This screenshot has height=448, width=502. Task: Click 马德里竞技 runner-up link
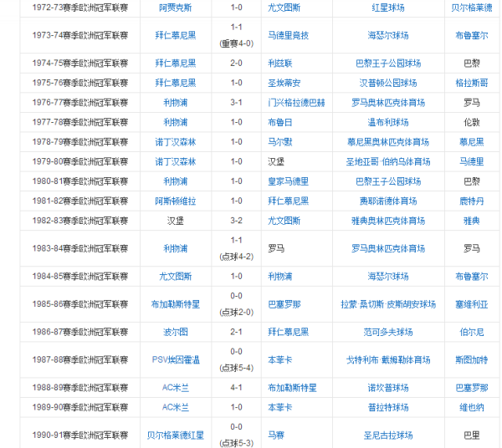[288, 35]
